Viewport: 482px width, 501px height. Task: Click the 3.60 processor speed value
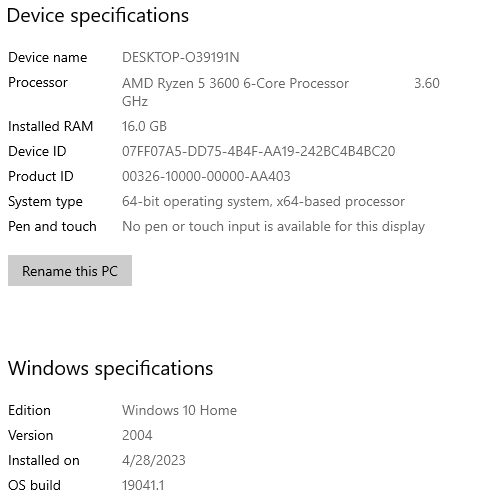[x=427, y=83]
